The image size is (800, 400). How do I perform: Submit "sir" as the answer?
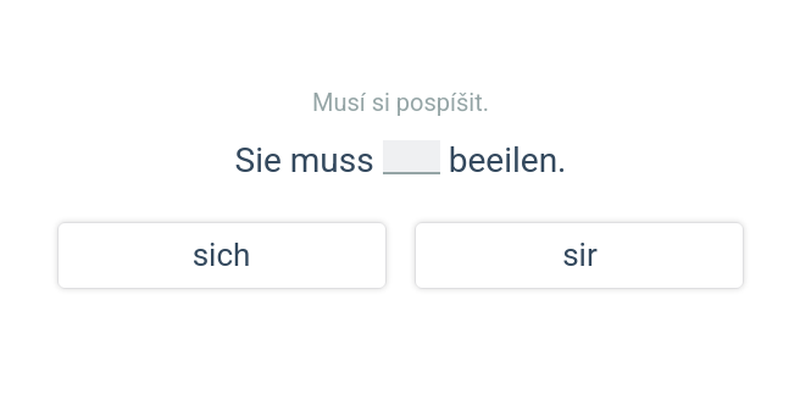pos(579,256)
